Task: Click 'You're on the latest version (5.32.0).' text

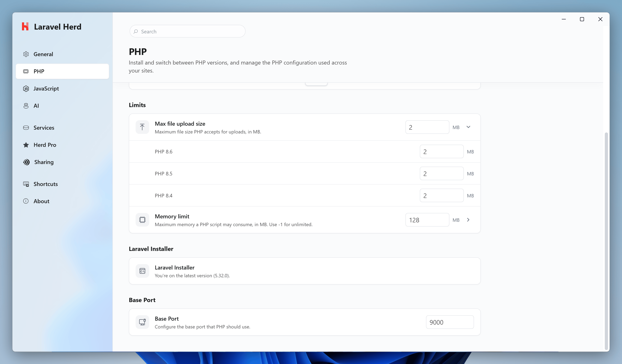Action: tap(192, 276)
